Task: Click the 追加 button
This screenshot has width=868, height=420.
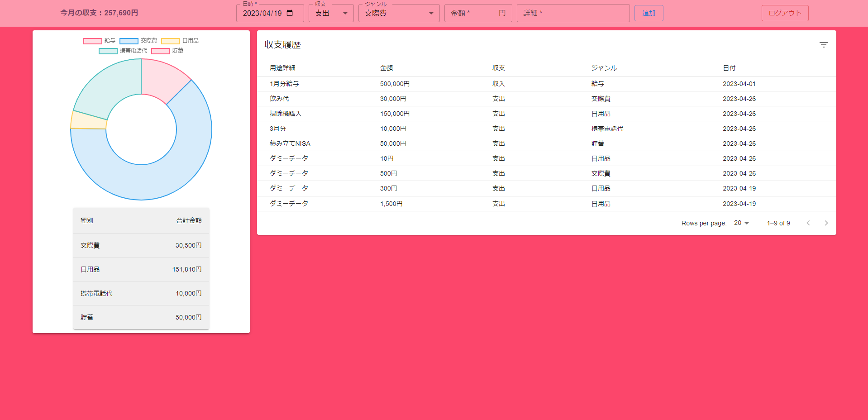Action: (x=649, y=13)
